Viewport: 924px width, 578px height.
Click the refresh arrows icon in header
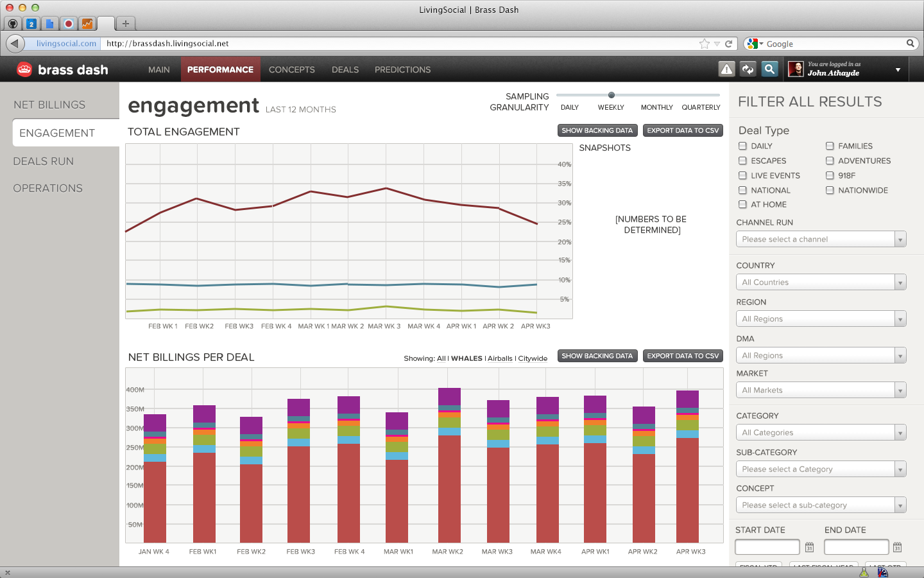[x=748, y=69]
